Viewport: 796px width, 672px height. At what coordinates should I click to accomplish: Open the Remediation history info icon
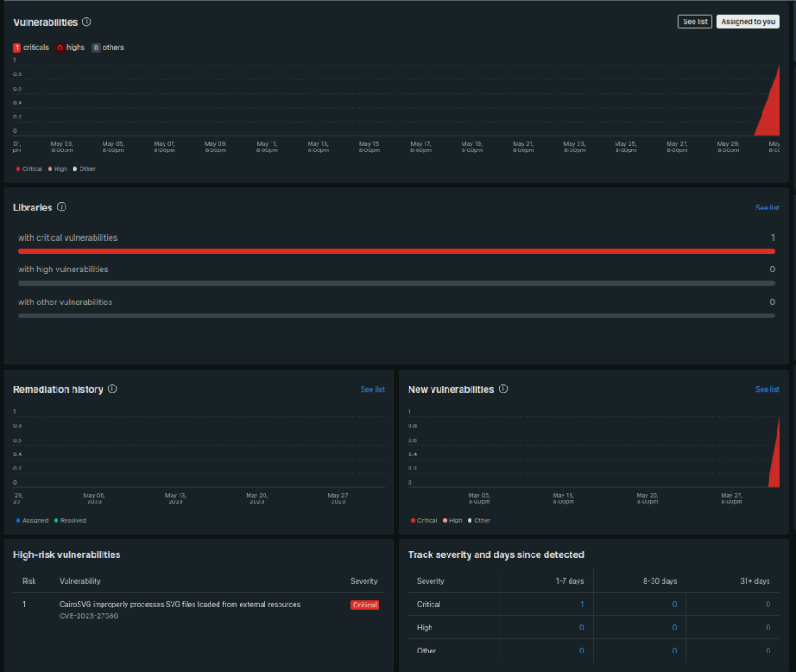pos(112,389)
